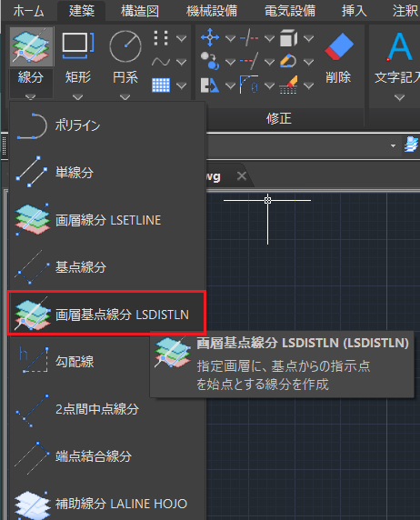This screenshot has height=520, width=420.
Task: Choose 端点結合線分 menu entry
Action: coord(107,456)
